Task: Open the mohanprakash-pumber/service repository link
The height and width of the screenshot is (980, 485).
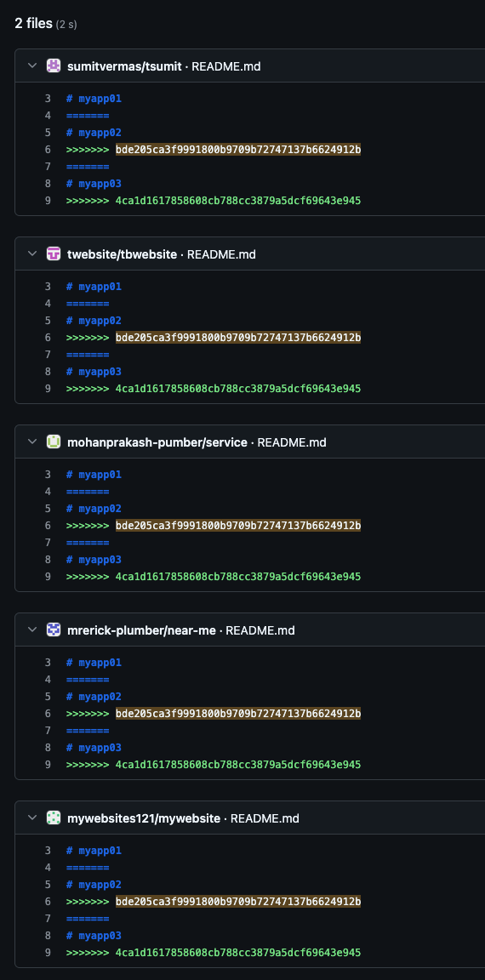Action: (x=157, y=442)
